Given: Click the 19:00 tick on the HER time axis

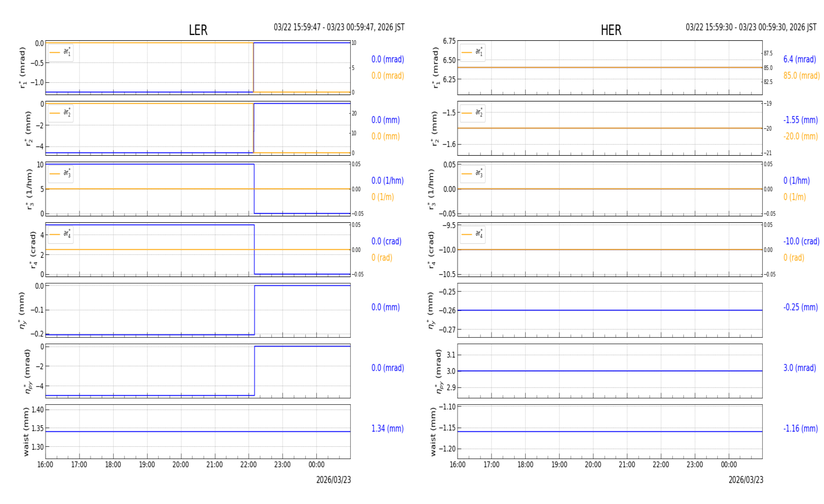Looking at the screenshot, I should [559, 465].
